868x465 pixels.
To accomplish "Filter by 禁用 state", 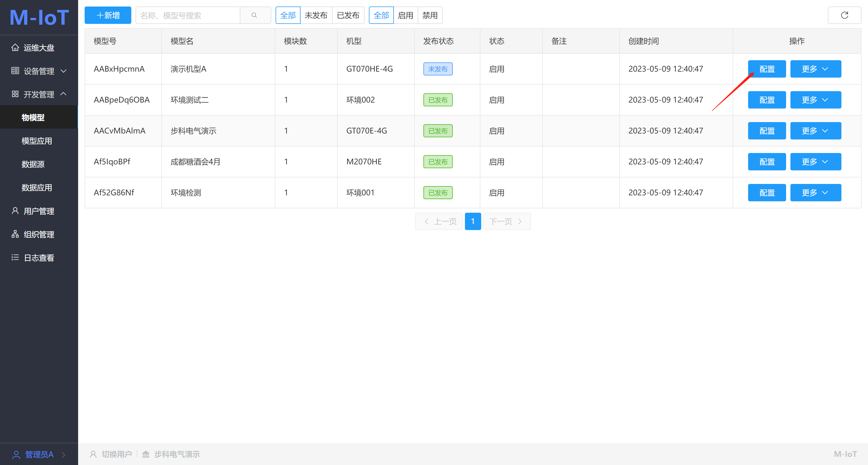I will [x=430, y=15].
